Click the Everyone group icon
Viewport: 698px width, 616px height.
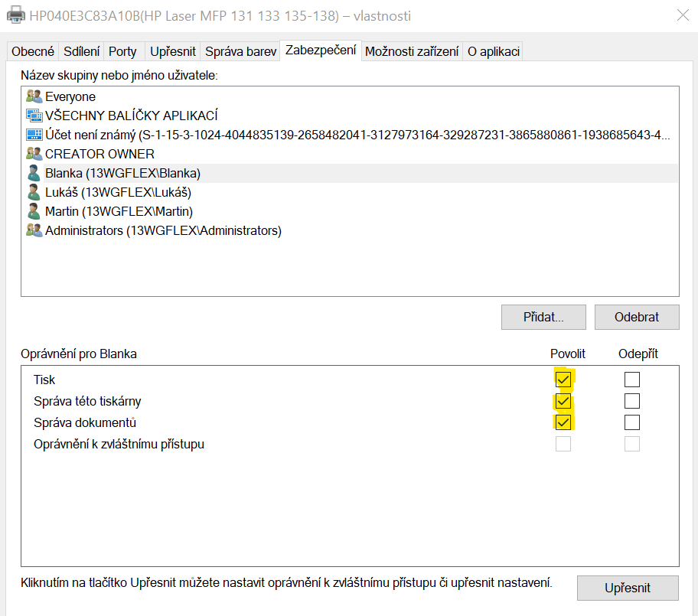coord(34,96)
